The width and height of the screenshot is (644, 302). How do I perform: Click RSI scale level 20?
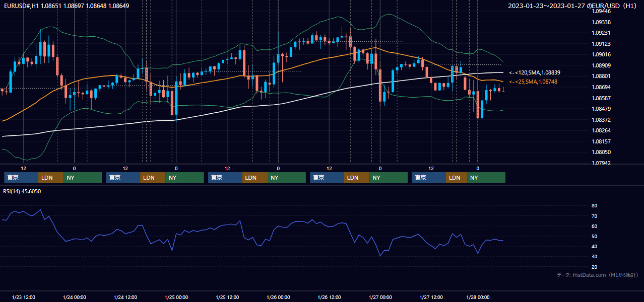(594, 267)
